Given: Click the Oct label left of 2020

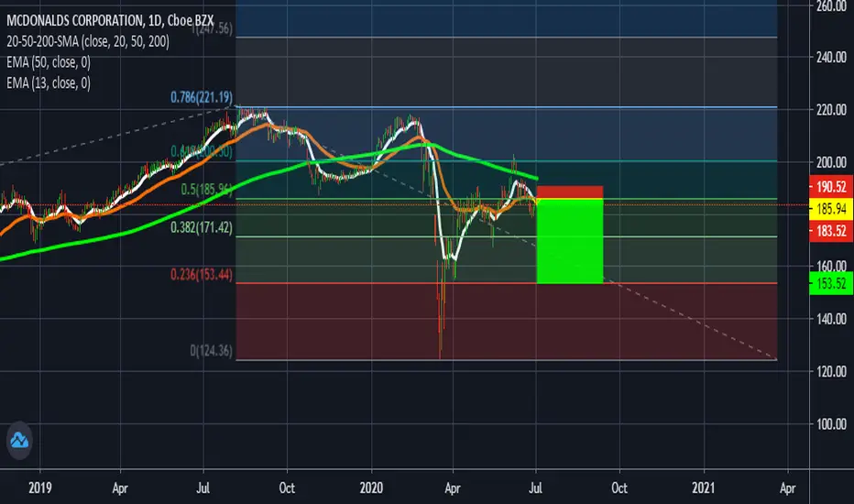Looking at the screenshot, I should [x=287, y=488].
